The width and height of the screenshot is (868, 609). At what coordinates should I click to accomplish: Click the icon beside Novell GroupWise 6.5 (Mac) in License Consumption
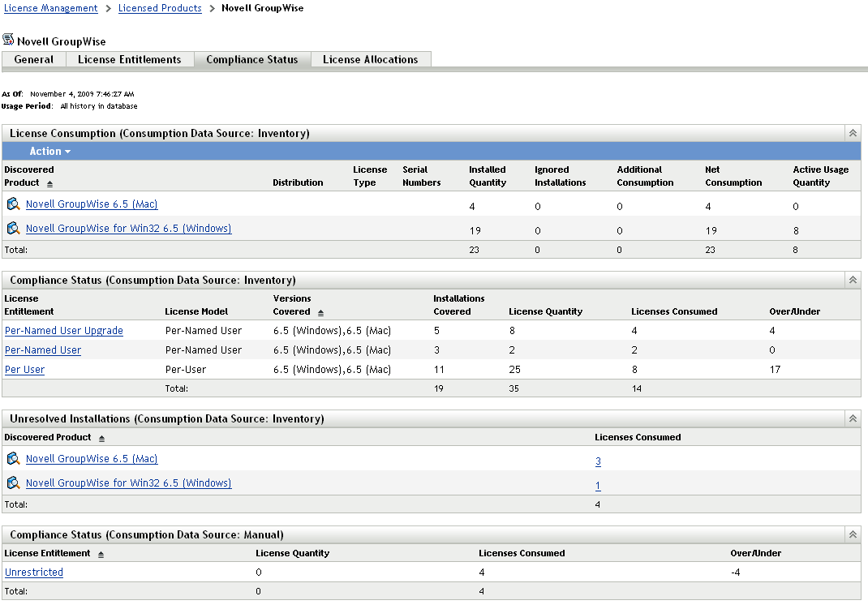[13, 204]
